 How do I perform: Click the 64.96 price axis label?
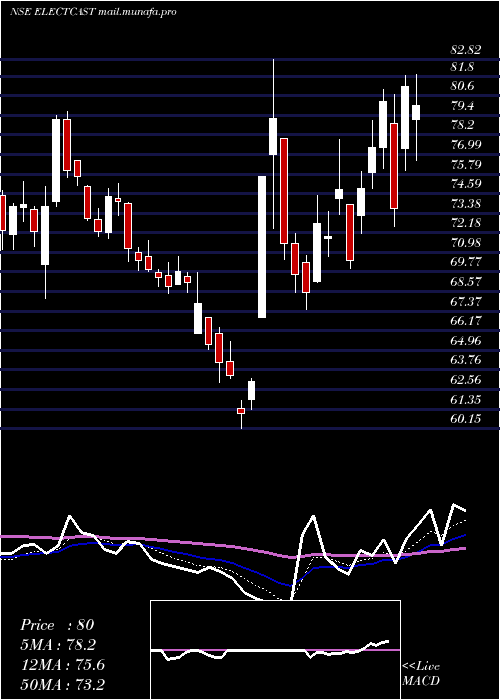click(466, 341)
